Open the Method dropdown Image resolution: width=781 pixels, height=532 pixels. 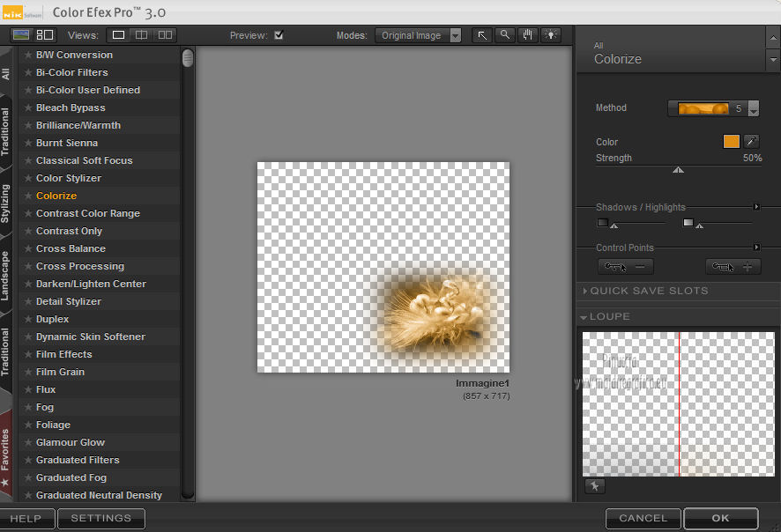click(713, 108)
